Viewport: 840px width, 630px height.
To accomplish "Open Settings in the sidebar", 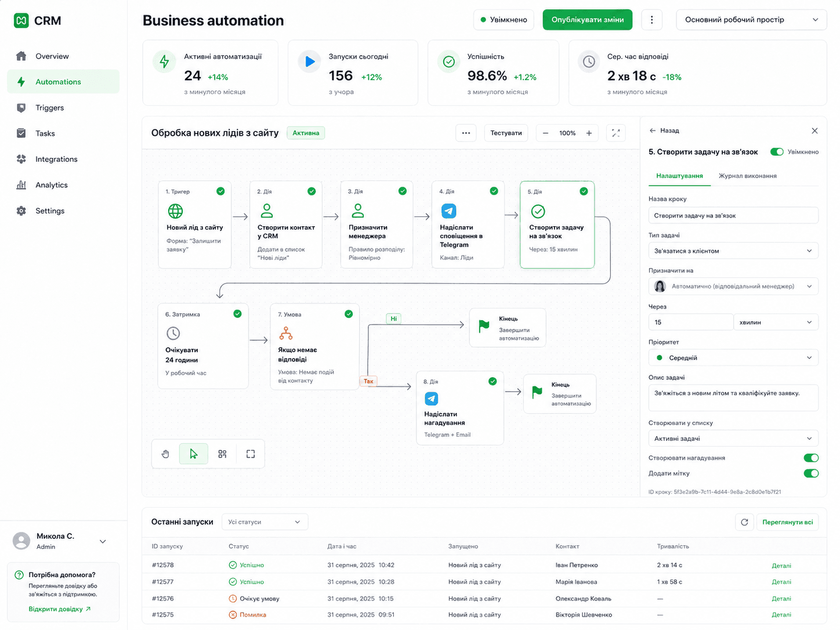I will [63, 211].
